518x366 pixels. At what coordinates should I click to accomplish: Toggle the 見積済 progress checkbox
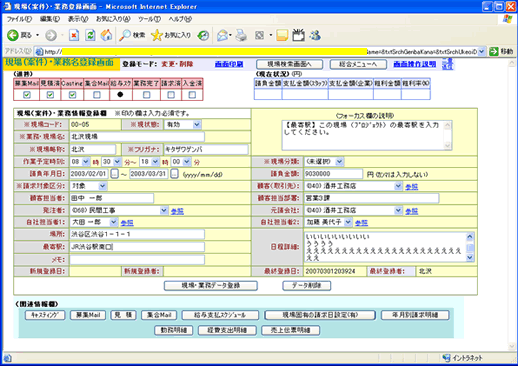(x=50, y=95)
